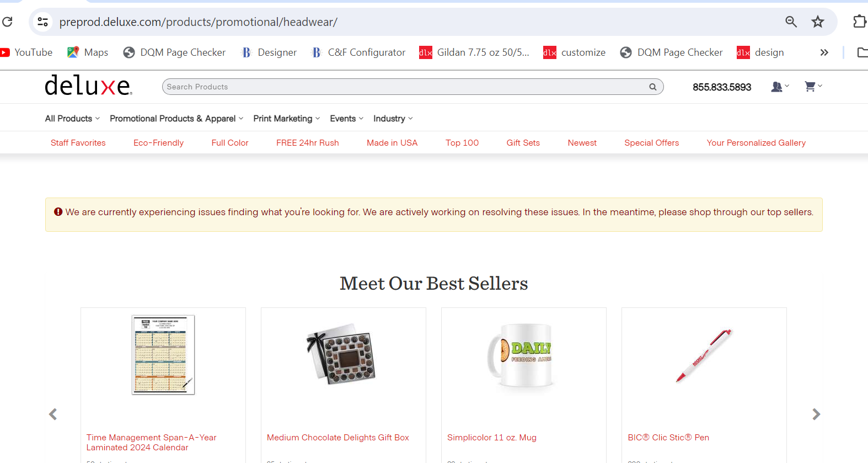
Task: Click the search magnifier icon in product search
Action: (x=652, y=87)
